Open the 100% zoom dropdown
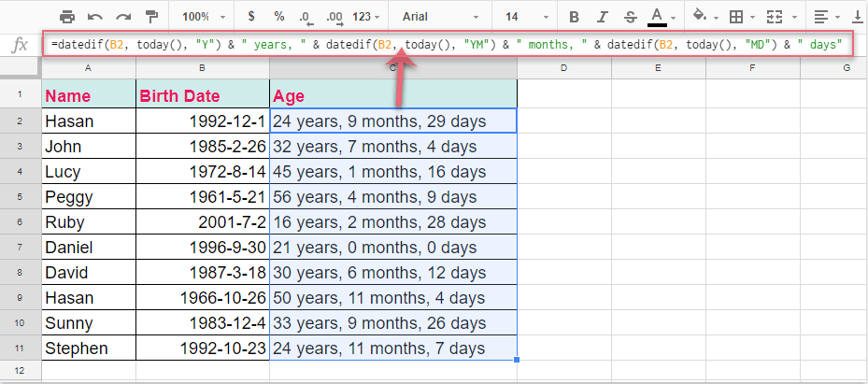This screenshot has width=868, height=384. (x=205, y=17)
